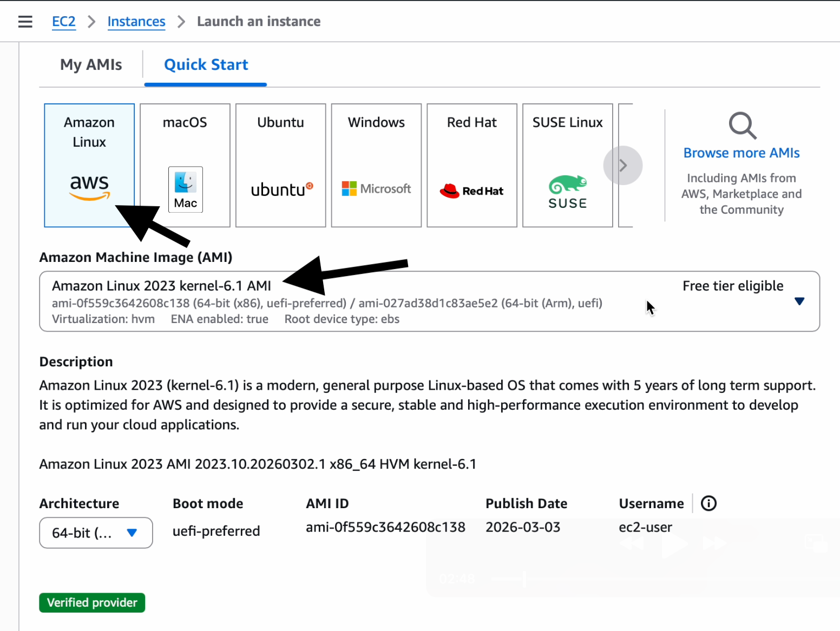Screen dimensions: 840x631
Task: Select the Quick Start tab
Action: [206, 65]
